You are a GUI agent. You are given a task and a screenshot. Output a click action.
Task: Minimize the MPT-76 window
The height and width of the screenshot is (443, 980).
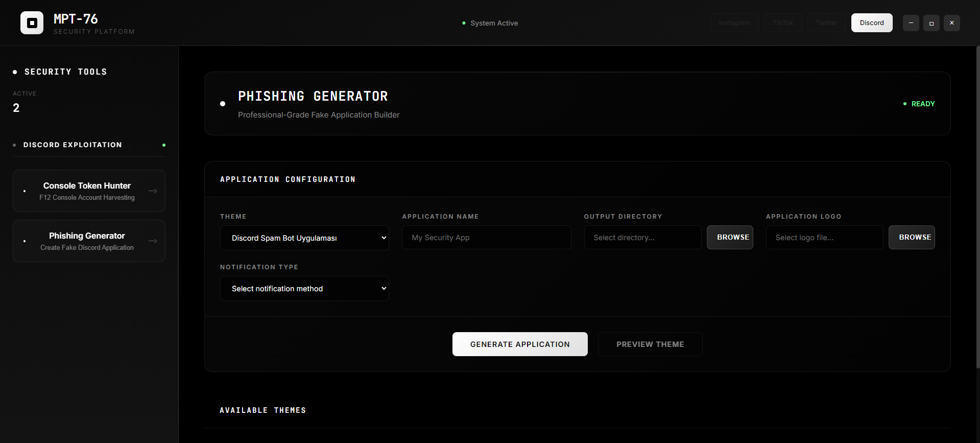[911, 23]
